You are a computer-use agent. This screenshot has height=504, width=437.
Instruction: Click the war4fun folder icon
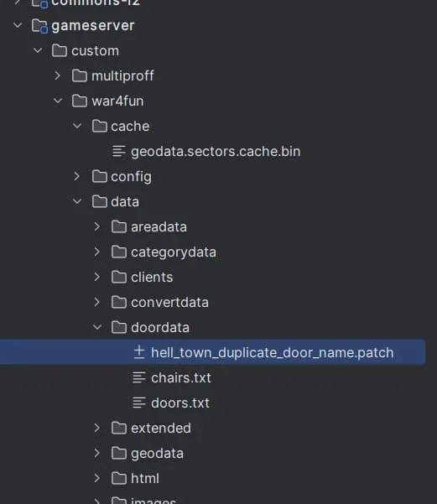pyautogui.click(x=80, y=101)
